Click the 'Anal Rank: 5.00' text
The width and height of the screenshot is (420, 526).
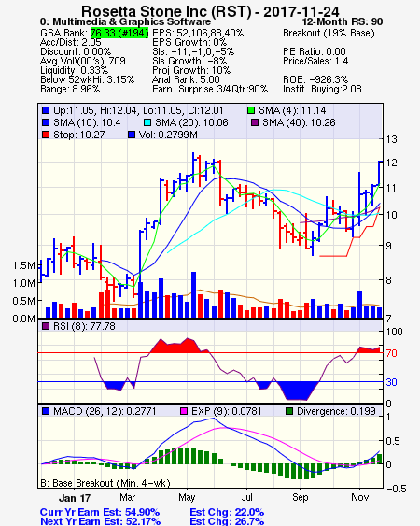[186, 79]
